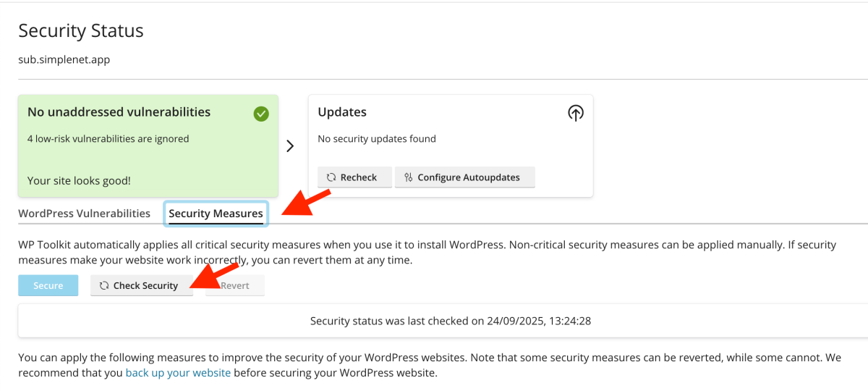The width and height of the screenshot is (868, 391).
Task: Follow the "back up your website" link
Action: click(x=178, y=374)
